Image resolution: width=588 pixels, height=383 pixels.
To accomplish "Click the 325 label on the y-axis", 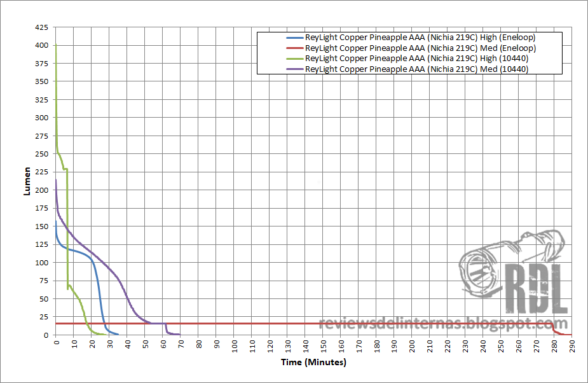I will click(41, 99).
